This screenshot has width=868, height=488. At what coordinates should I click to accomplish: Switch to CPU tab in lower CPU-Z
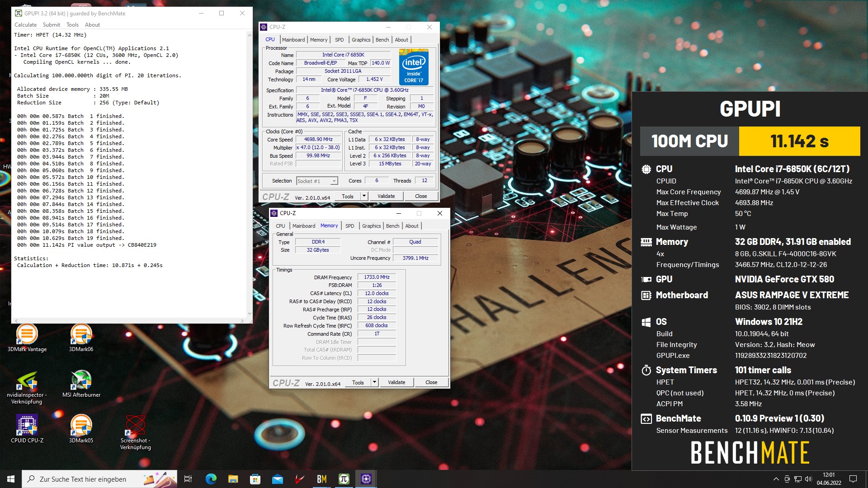click(x=280, y=226)
